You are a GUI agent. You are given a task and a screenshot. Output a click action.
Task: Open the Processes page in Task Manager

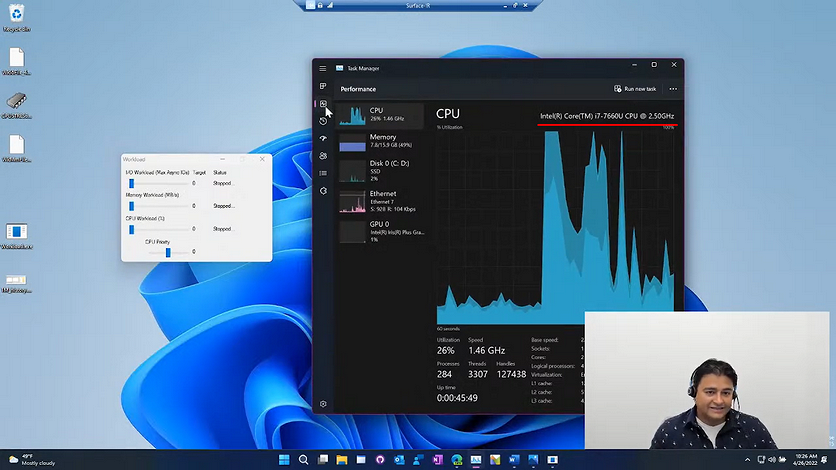[x=323, y=86]
